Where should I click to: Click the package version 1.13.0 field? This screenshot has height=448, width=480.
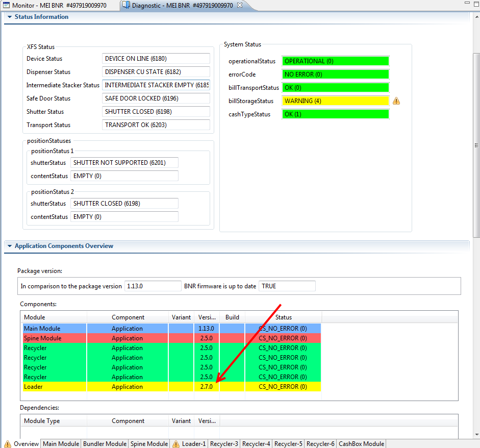[153, 286]
